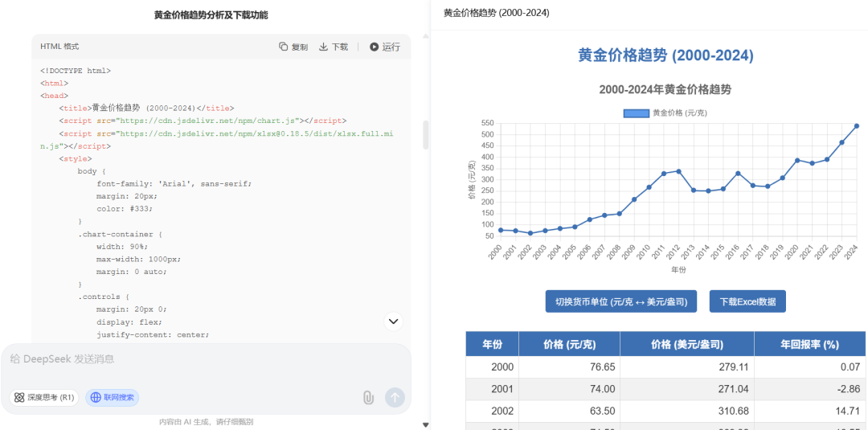Focus the 给 DeepSeek 发送消息 input field

tap(206, 360)
